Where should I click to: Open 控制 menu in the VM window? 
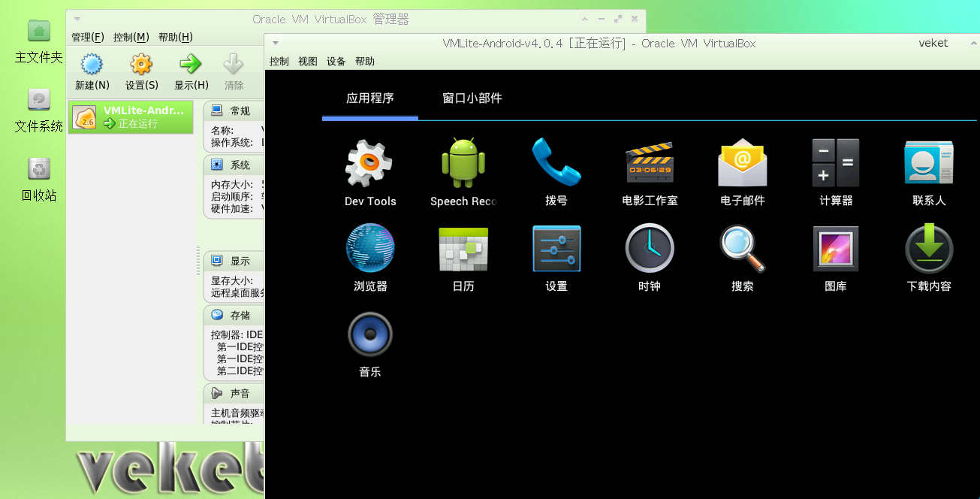pyautogui.click(x=279, y=62)
